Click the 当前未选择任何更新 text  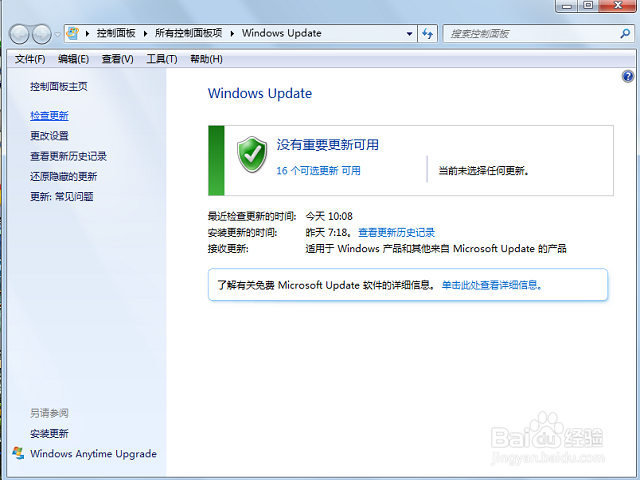(484, 171)
